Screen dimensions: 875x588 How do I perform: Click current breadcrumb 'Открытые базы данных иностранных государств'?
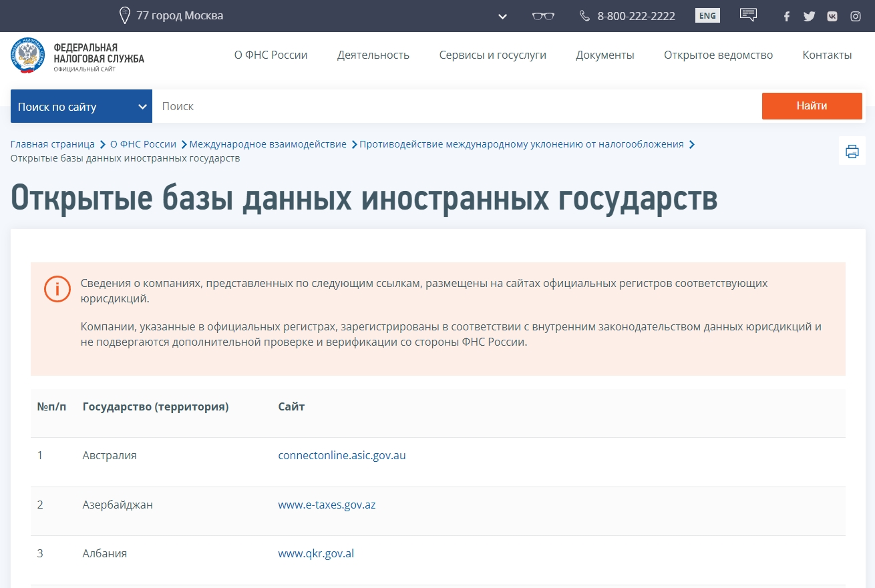(x=125, y=158)
